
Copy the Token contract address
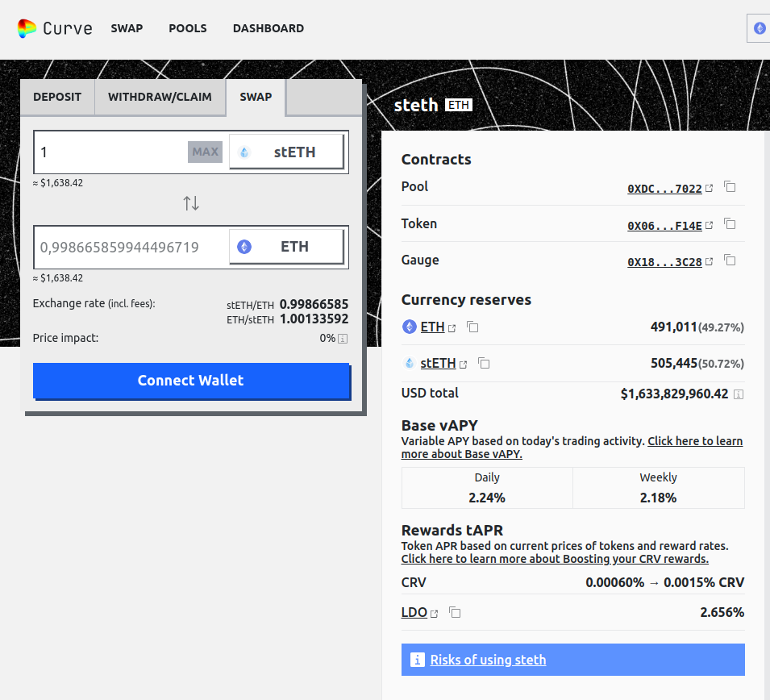730,224
